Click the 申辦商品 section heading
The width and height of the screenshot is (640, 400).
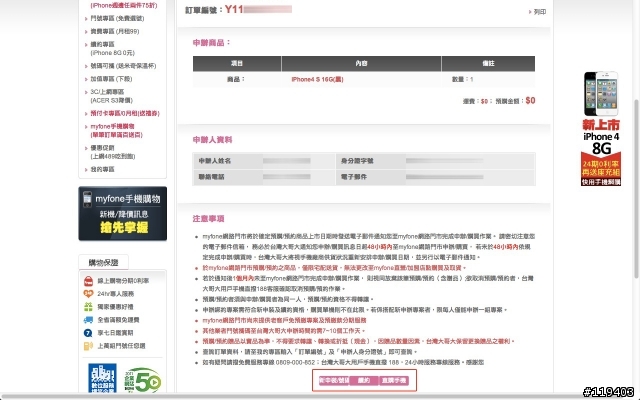(211, 42)
